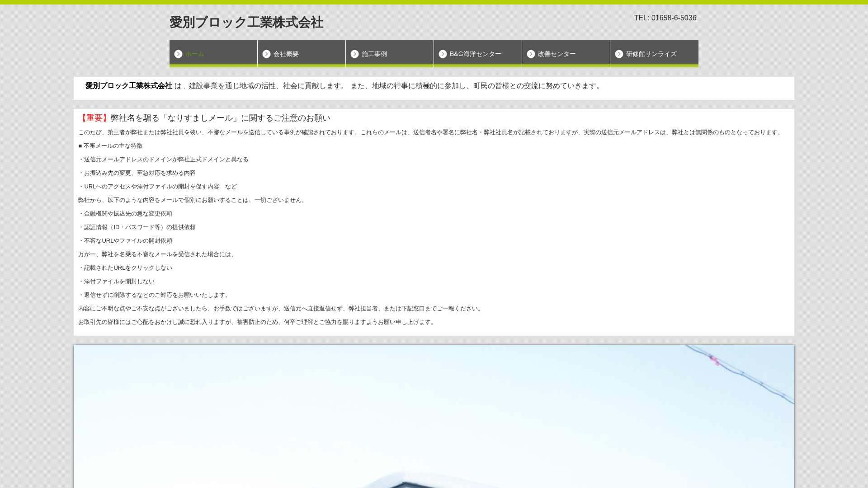
Task: Click the large sky photo banner
Action: pos(434,416)
